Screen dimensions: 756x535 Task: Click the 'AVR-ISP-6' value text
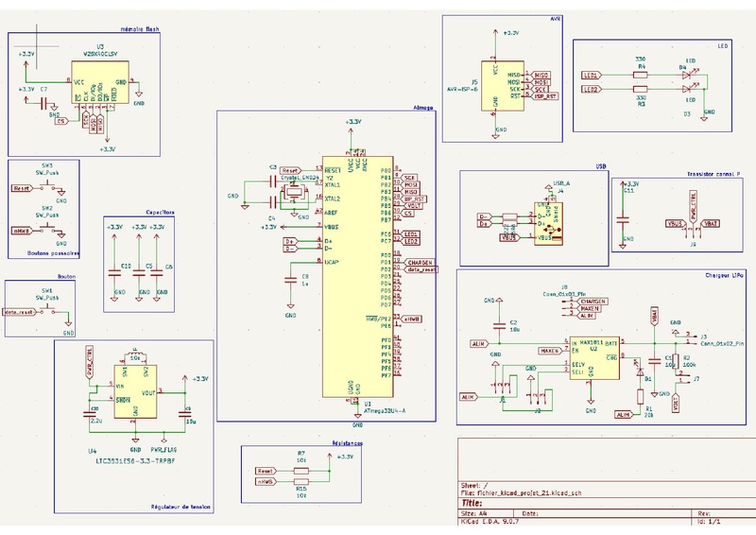click(x=462, y=89)
